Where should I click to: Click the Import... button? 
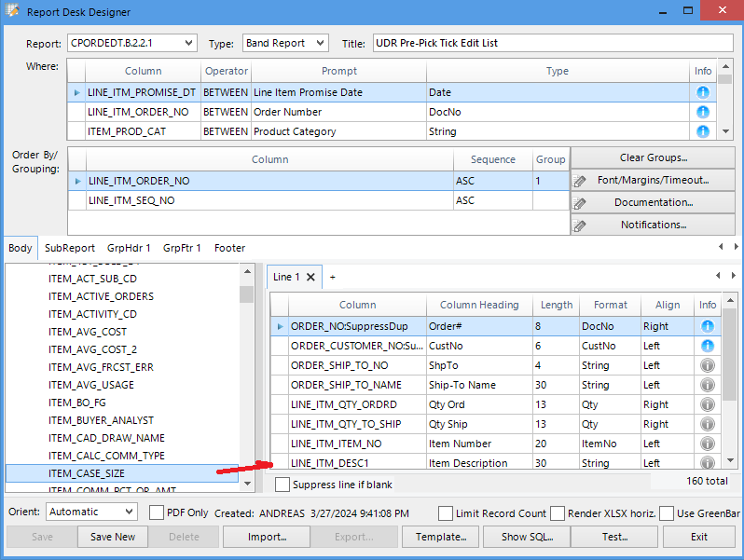tap(267, 537)
